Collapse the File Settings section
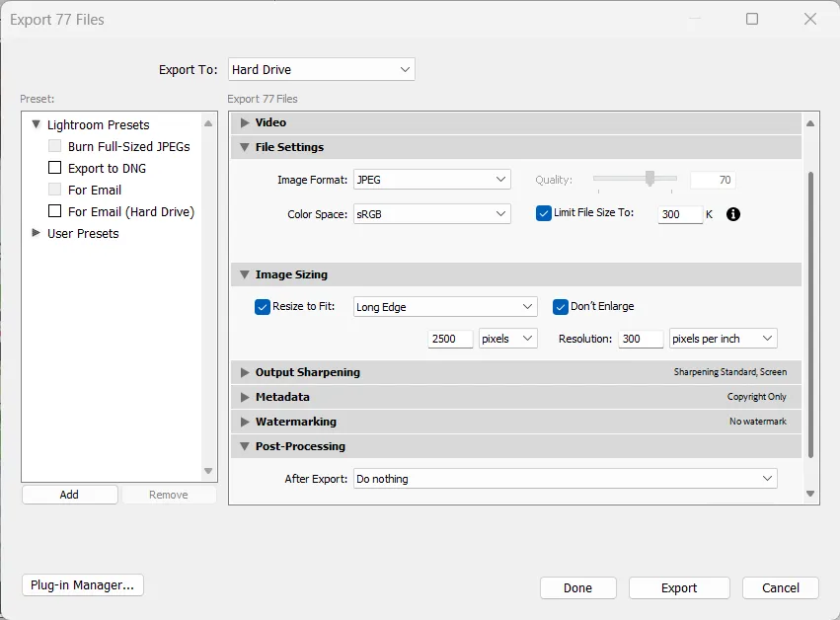 click(245, 147)
